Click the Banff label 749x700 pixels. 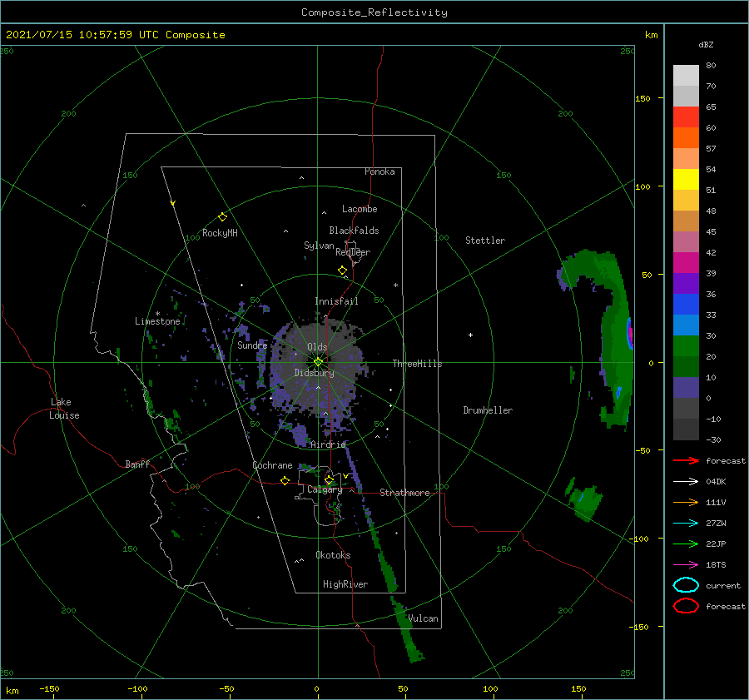[137, 464]
